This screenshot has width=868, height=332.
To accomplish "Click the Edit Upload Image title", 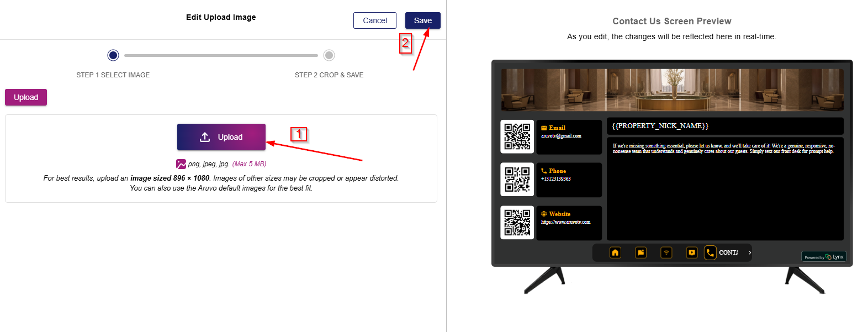I will click(x=221, y=17).
